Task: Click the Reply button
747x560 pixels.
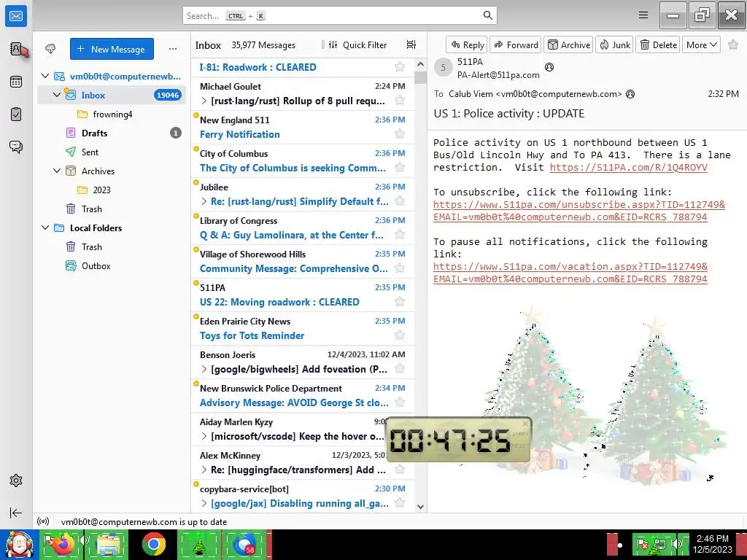Action: 467,44
